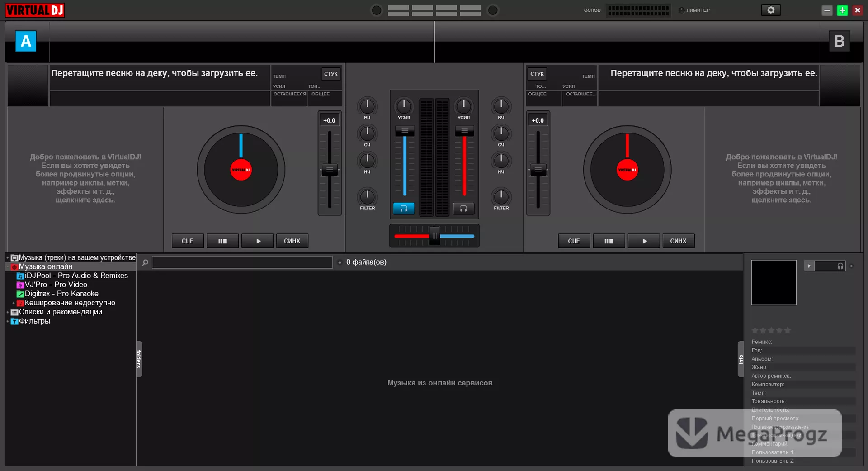The width and height of the screenshot is (868, 471).
Task: Toggle the limiter indicator
Action: [x=681, y=10]
